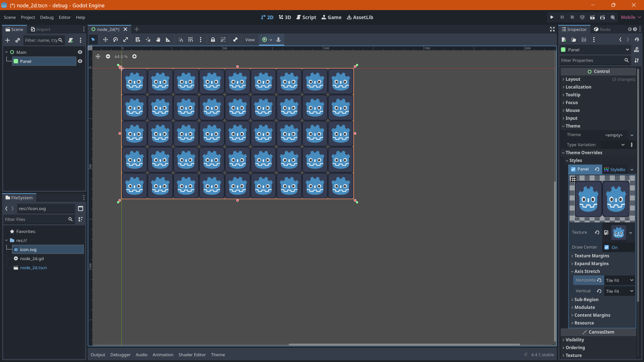
Task: Select node_2d.gd in FileSystem
Action: pos(32,259)
